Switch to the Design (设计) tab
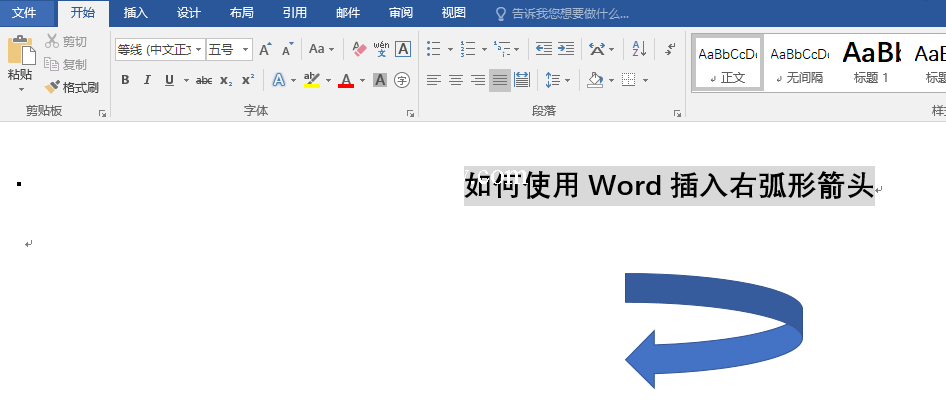This screenshot has width=946, height=405. coord(189,13)
